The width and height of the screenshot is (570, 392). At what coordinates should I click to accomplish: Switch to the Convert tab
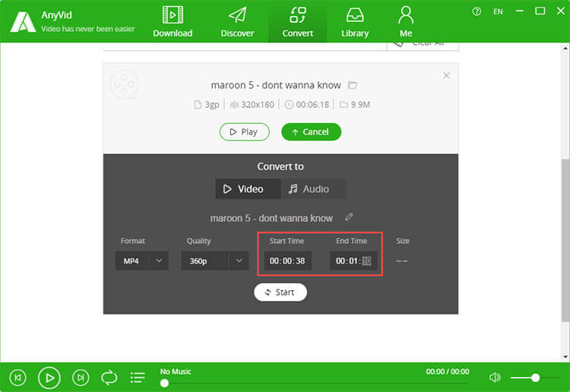297,22
